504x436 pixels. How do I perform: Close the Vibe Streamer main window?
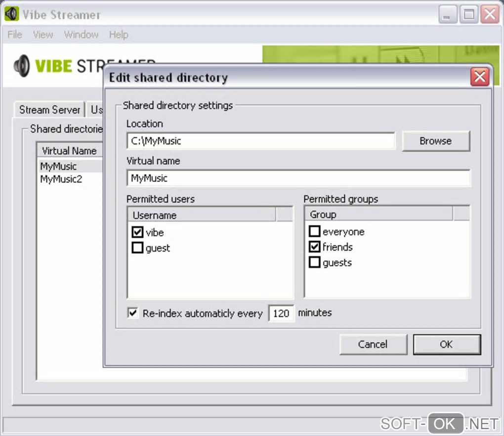490,14
